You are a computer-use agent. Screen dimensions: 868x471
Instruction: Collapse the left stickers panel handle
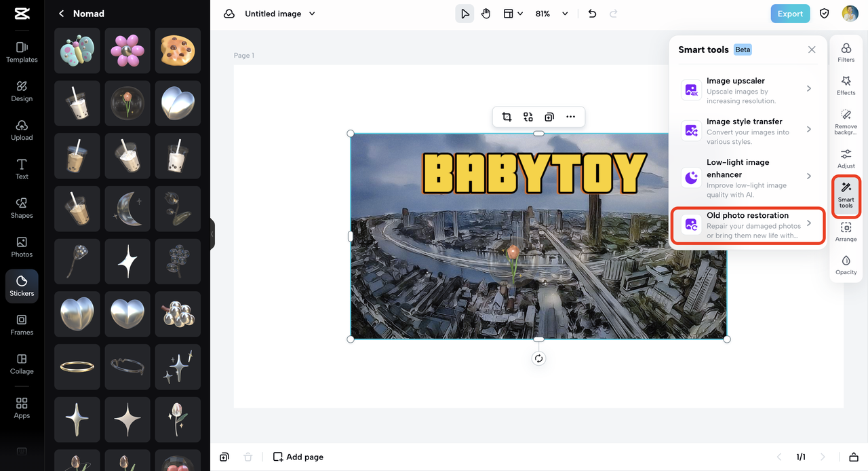tap(212, 234)
